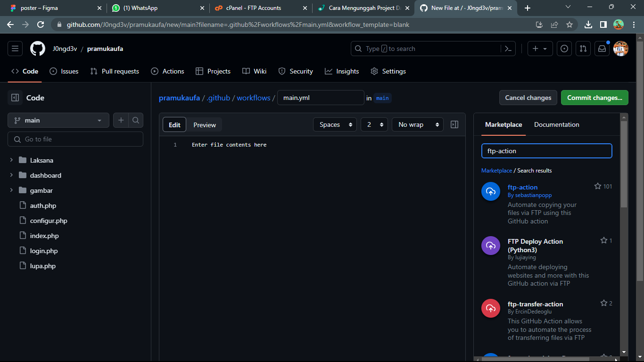This screenshot has width=644, height=362.
Task: Install app icon in address bar
Action: click(539, 25)
